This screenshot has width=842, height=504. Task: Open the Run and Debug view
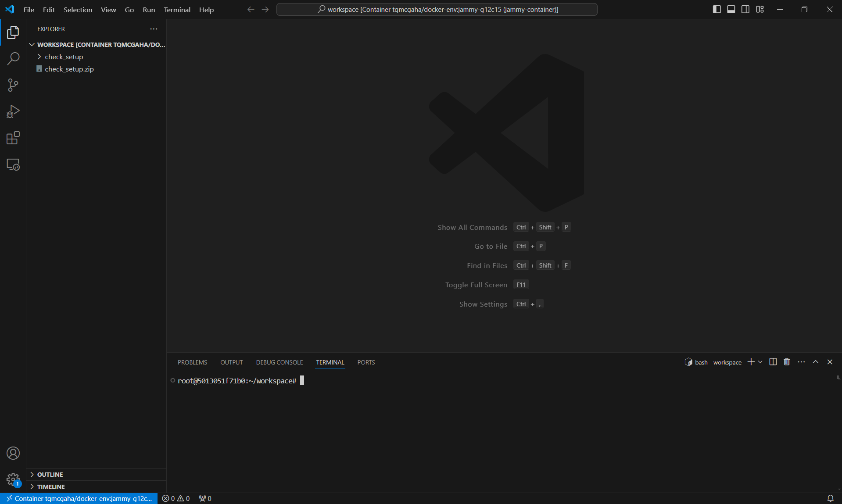tap(13, 111)
